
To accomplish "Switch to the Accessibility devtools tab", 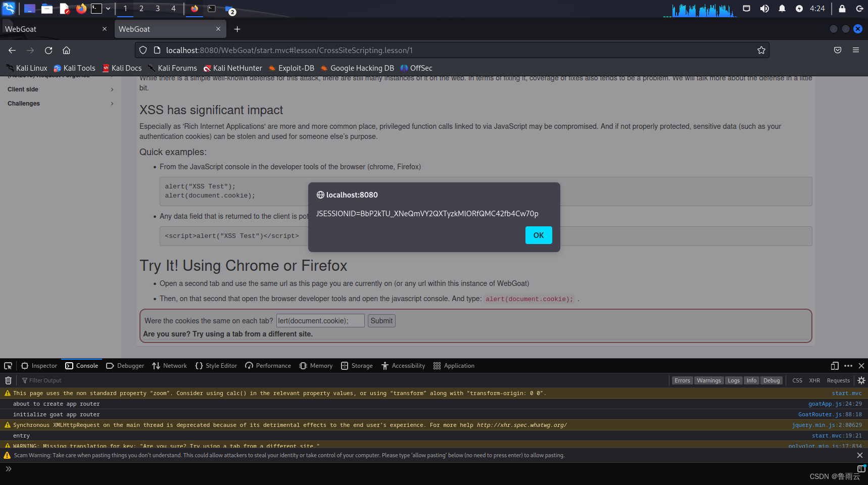I will [x=403, y=366].
